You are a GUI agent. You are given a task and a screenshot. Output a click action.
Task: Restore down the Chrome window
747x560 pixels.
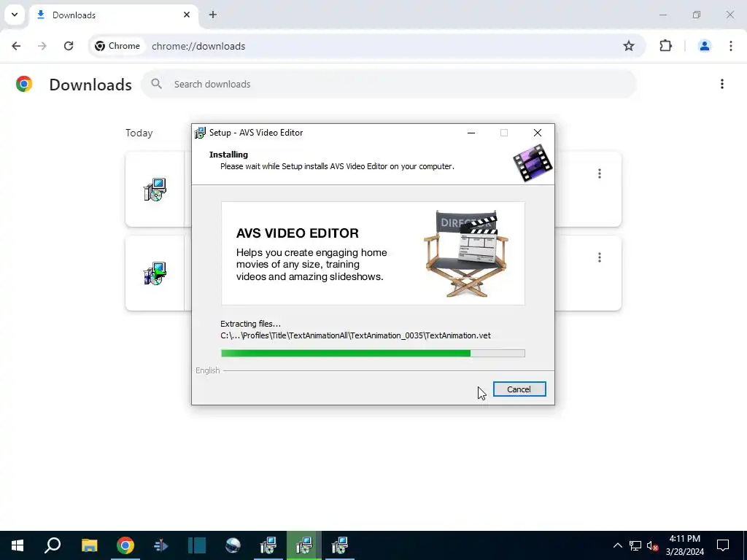(697, 15)
